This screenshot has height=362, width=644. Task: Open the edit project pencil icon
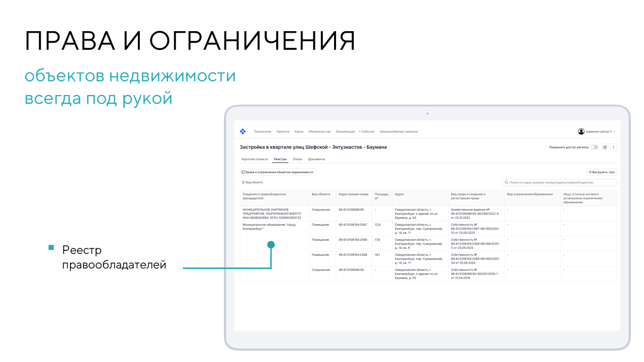pyautogui.click(x=605, y=147)
